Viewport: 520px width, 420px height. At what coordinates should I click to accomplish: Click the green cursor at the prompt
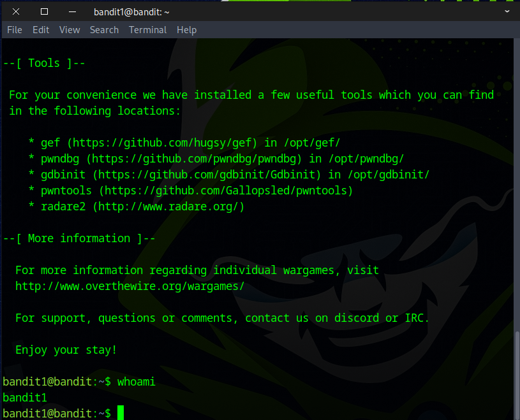pyautogui.click(x=121, y=413)
